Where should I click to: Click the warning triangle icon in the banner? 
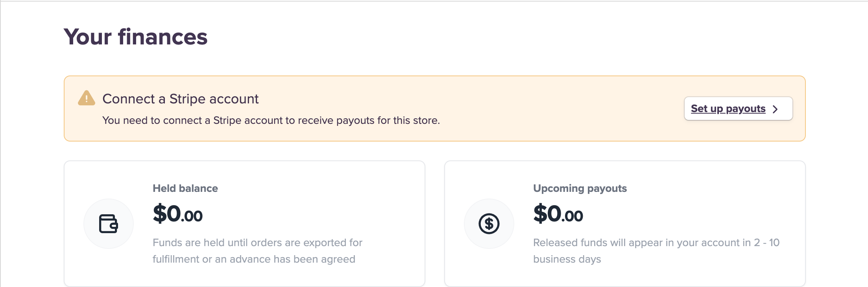click(87, 98)
